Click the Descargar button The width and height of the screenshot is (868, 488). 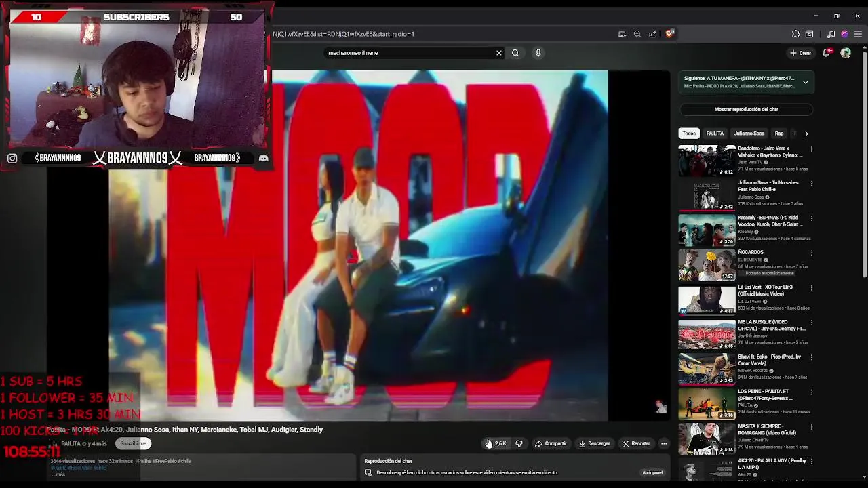pyautogui.click(x=594, y=443)
